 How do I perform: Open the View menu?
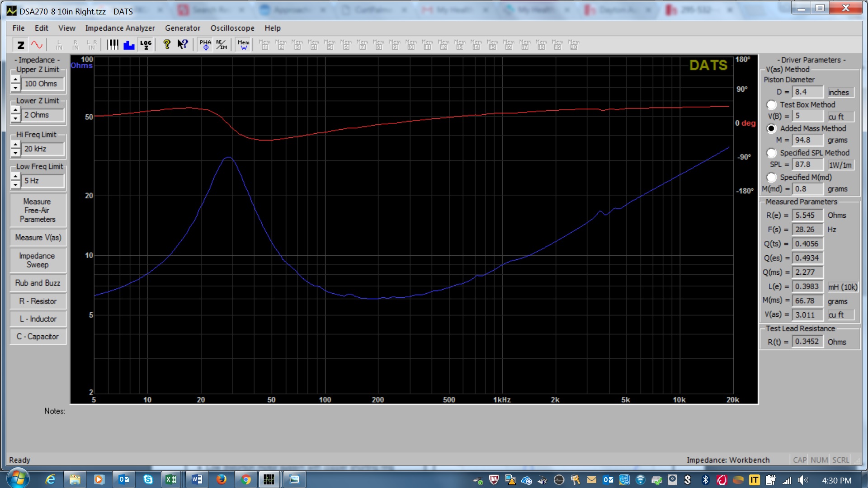coord(67,28)
